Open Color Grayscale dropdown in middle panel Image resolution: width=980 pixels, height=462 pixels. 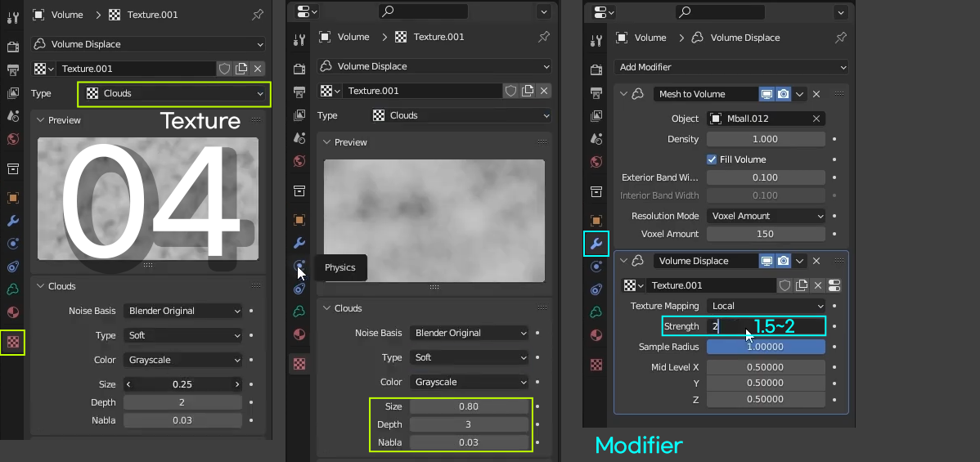pos(469,382)
